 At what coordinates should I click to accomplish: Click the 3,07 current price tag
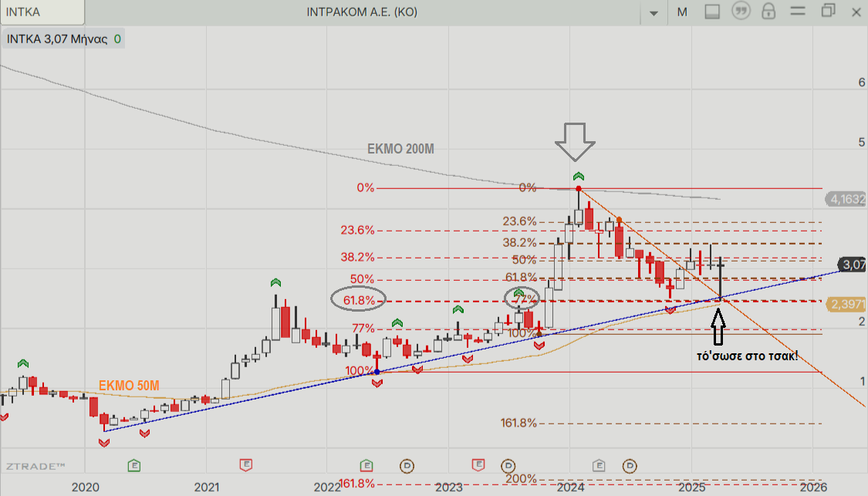pyautogui.click(x=852, y=265)
